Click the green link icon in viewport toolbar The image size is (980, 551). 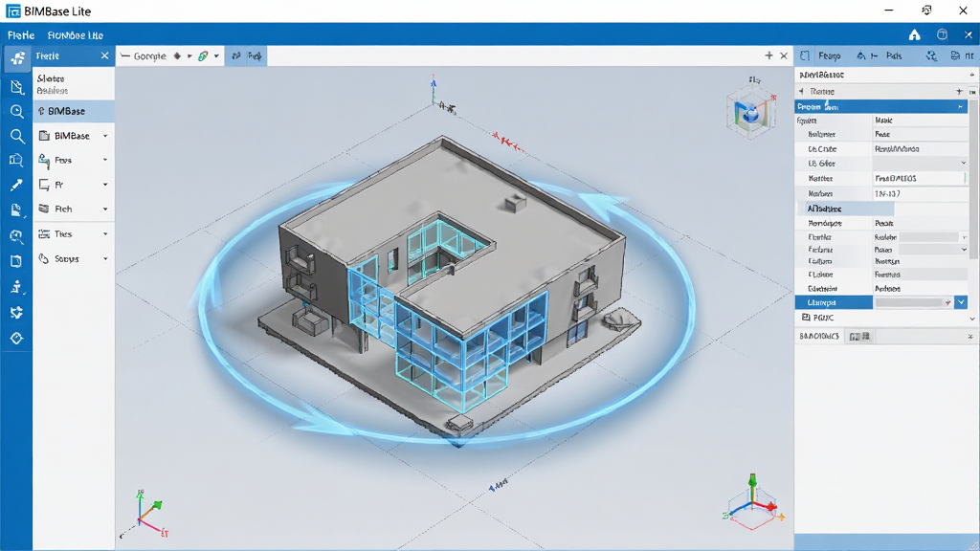(x=203, y=55)
